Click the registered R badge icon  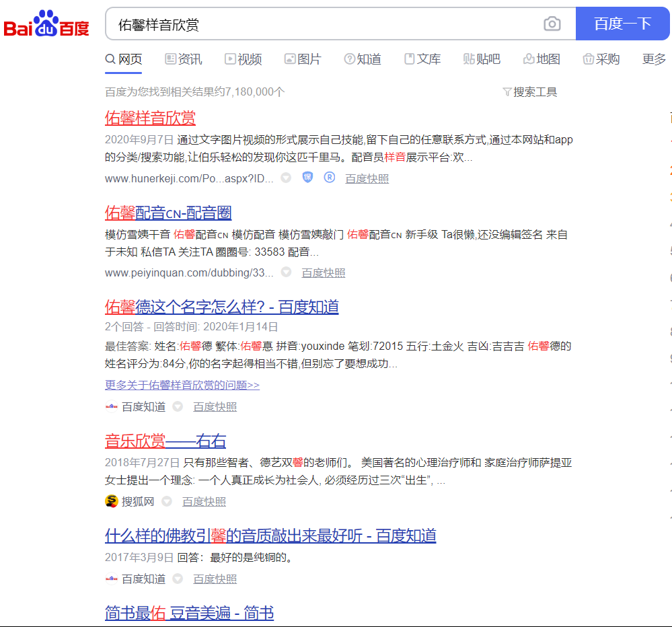pyautogui.click(x=329, y=178)
